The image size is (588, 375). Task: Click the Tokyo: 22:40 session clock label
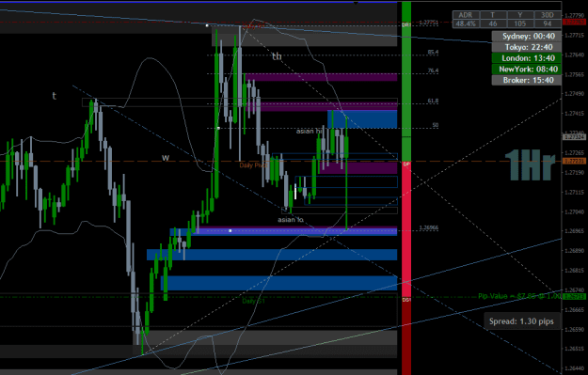(x=527, y=47)
